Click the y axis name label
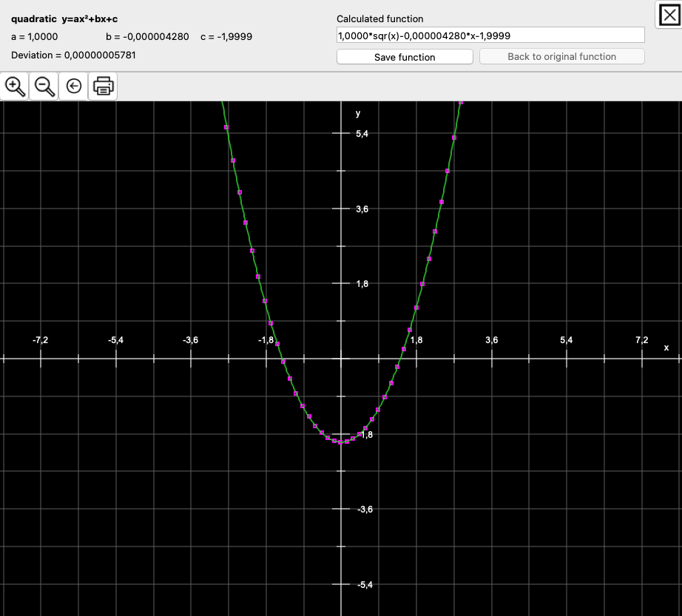This screenshot has height=616, width=682. [358, 113]
